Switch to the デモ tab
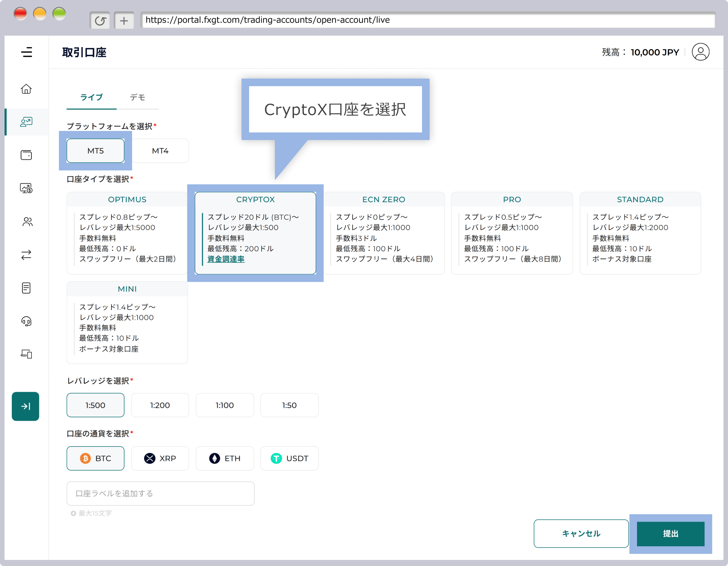 [x=137, y=97]
